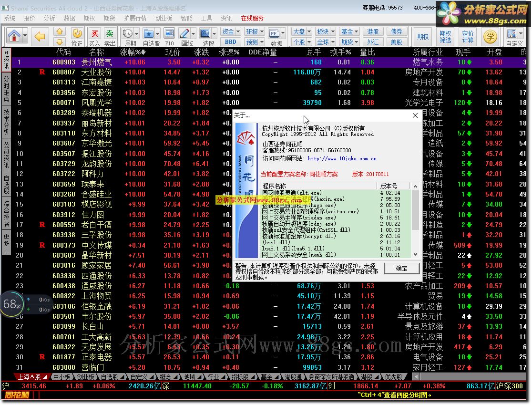
Task: Click the 同花顺 logo in status bar
Action: click(17, 395)
